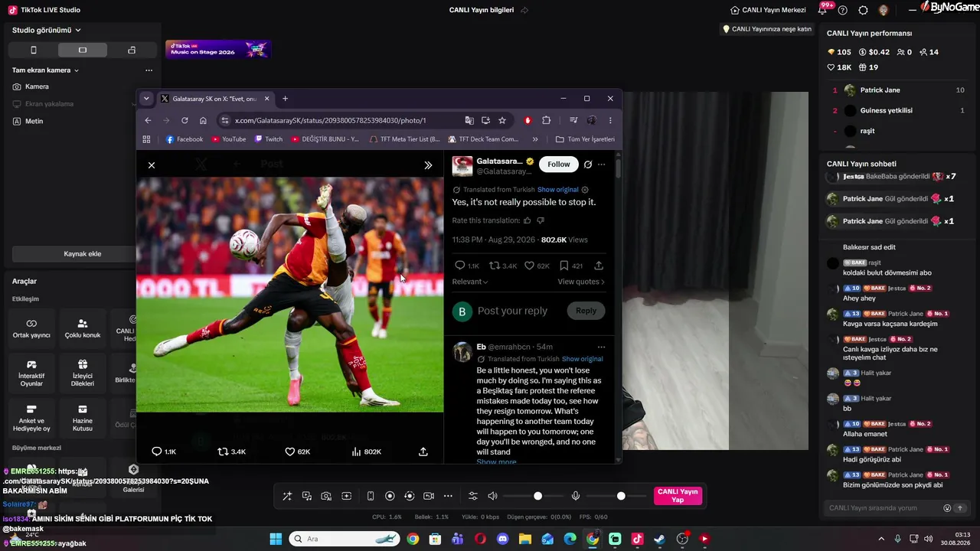Expand the Tam ekran kamera scene dropdown
This screenshot has width=980, height=551.
tap(46, 70)
